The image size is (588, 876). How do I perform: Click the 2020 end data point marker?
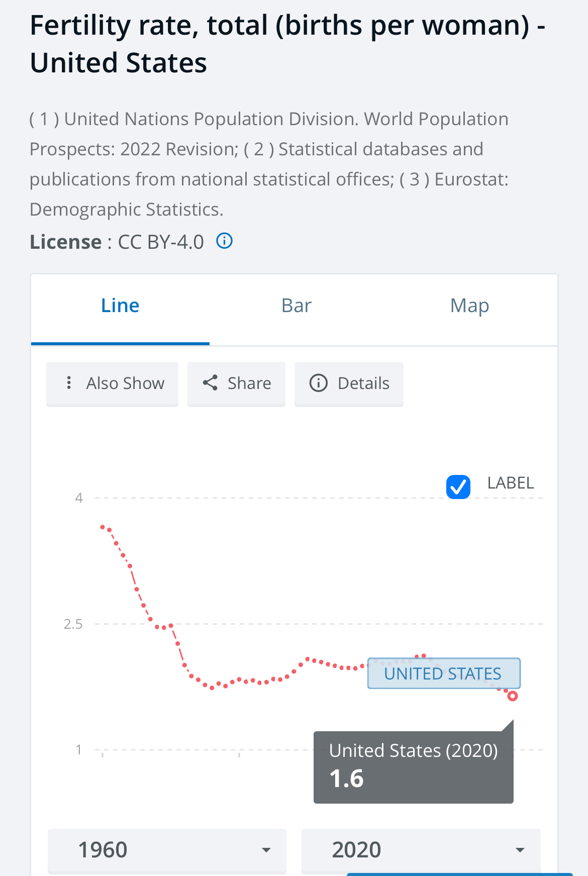pyautogui.click(x=513, y=696)
